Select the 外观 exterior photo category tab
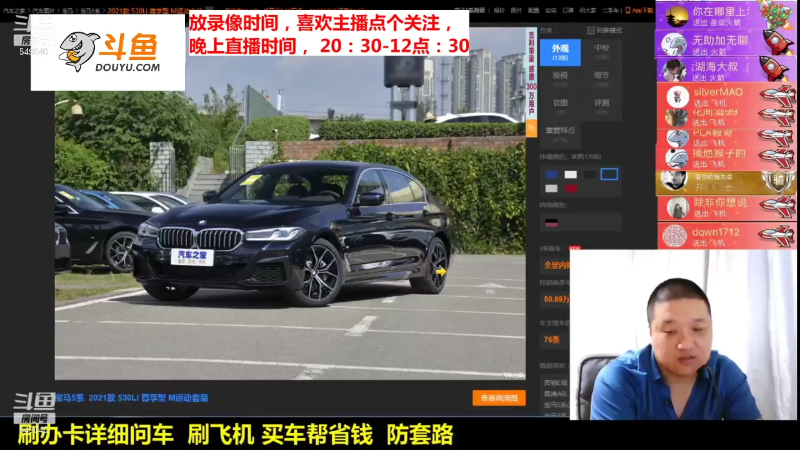Image resolution: width=800 pixels, height=450 pixels. click(x=560, y=52)
